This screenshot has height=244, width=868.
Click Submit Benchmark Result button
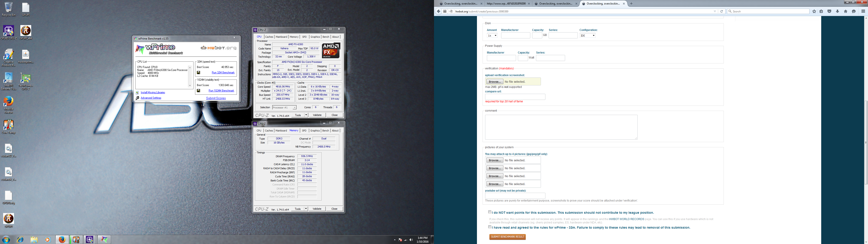[507, 237]
